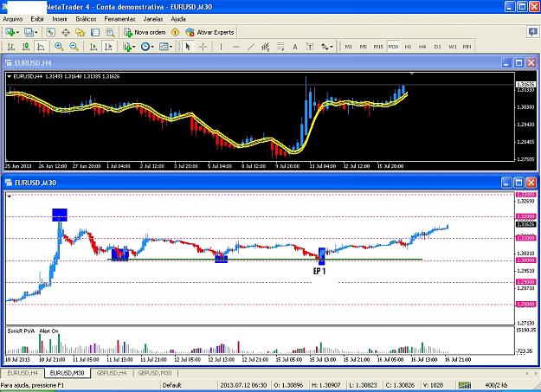Open the Indicators list icon
The image size is (541, 392).
click(x=127, y=47)
